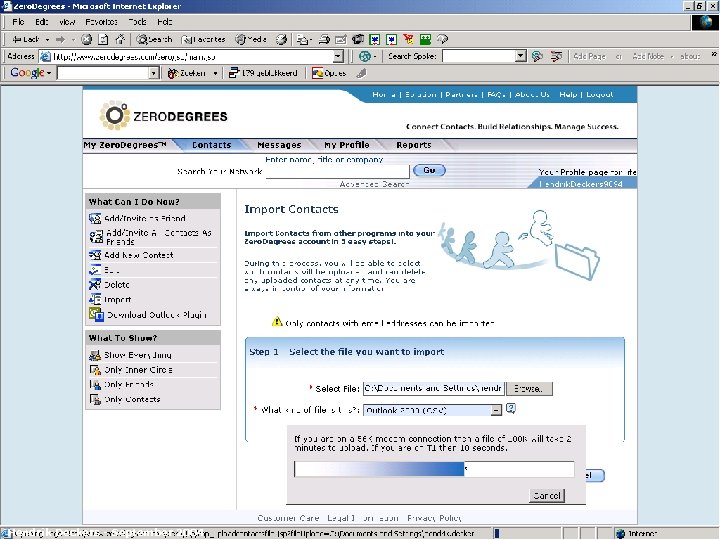Image resolution: width=720 pixels, height=540 pixels.
Task: Click the Import icon in sidebar
Action: pos(95,299)
